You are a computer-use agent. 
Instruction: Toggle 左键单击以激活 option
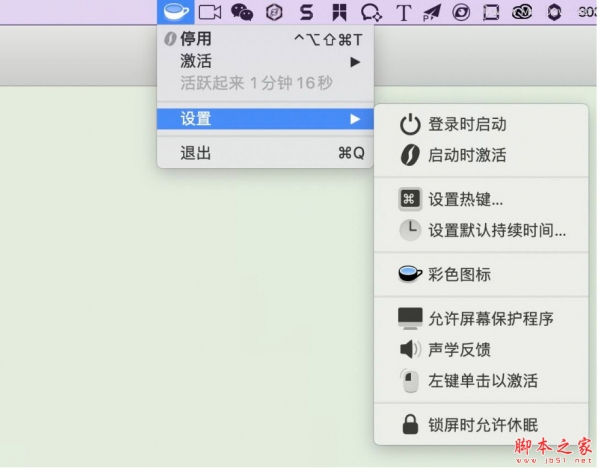pyautogui.click(x=481, y=380)
